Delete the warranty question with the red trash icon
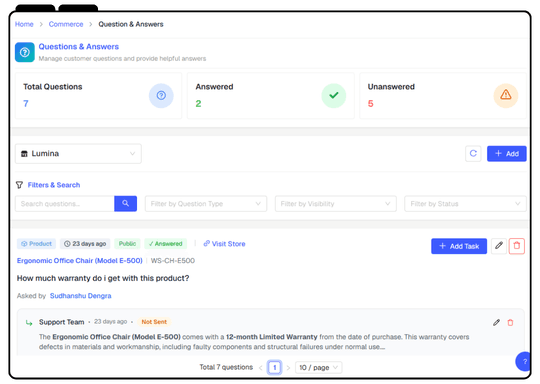The width and height of the screenshot is (540, 384). pos(517,246)
